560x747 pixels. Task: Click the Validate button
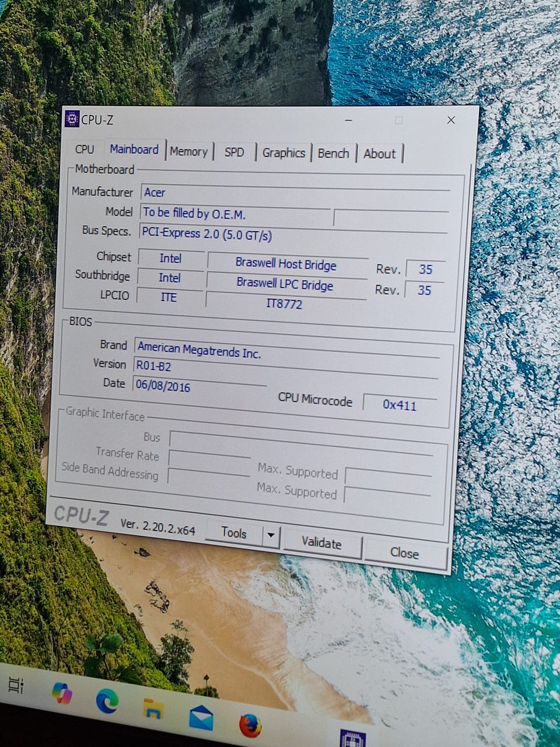pyautogui.click(x=321, y=543)
